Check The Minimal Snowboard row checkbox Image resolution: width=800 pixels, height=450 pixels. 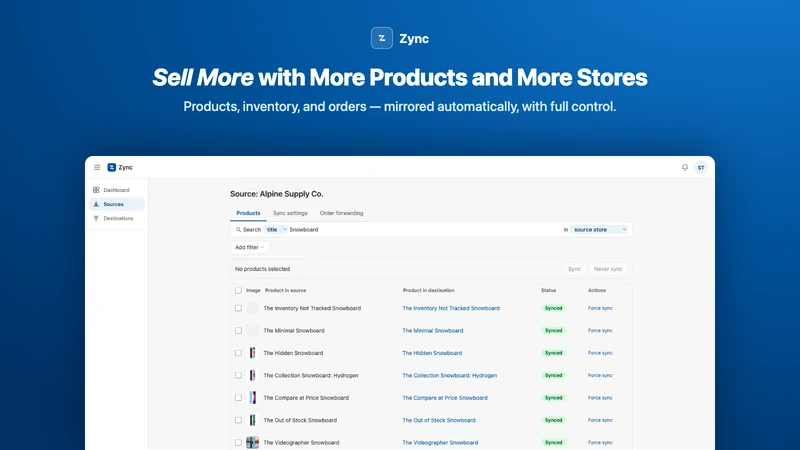point(238,331)
